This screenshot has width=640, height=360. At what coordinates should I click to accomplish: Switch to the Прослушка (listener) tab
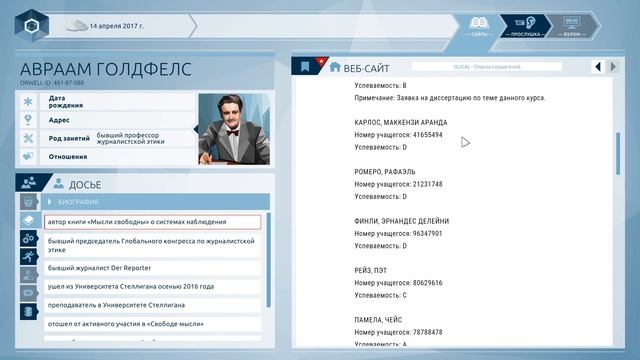(525, 27)
